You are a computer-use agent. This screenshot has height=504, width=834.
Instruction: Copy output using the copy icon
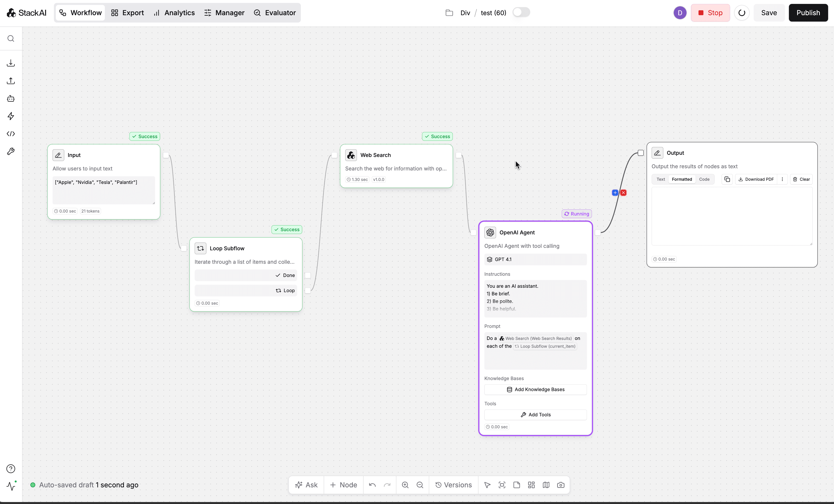pos(727,179)
